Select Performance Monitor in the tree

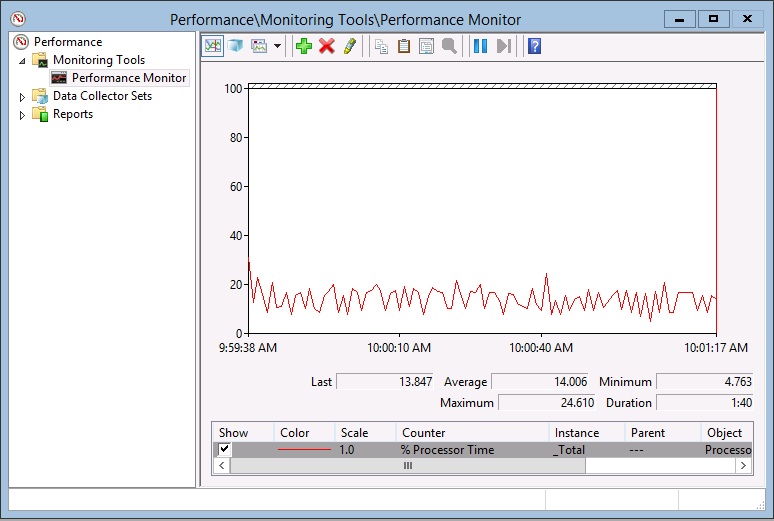[x=128, y=78]
